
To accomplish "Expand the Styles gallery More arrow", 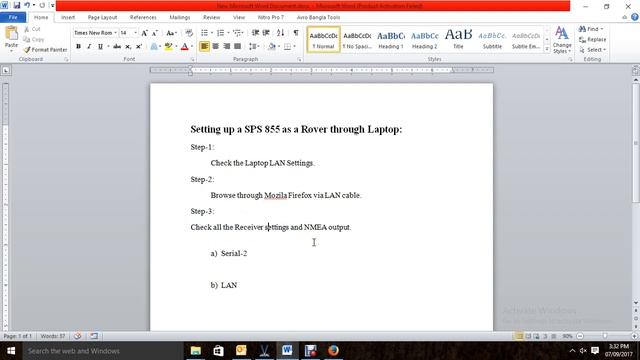I will [x=547, y=49].
